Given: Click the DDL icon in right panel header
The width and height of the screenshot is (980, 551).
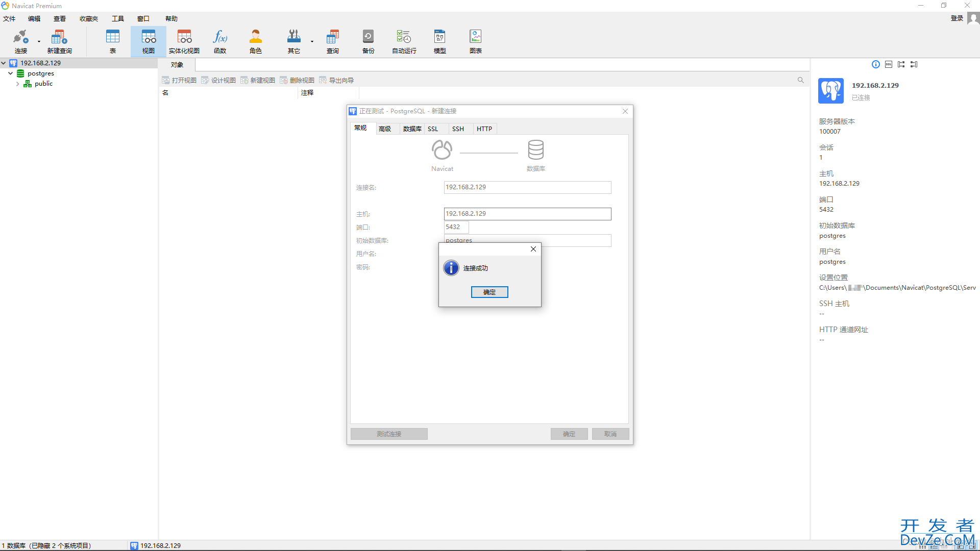Looking at the screenshot, I should click(x=889, y=64).
